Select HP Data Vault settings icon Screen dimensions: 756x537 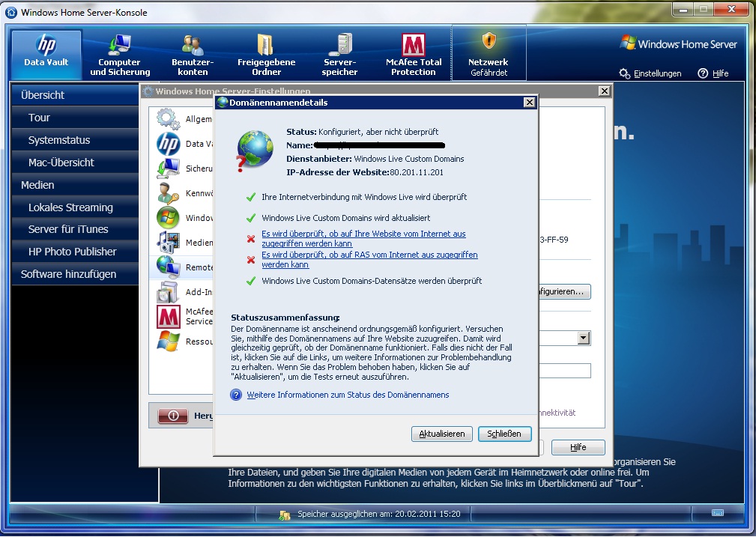[168, 144]
